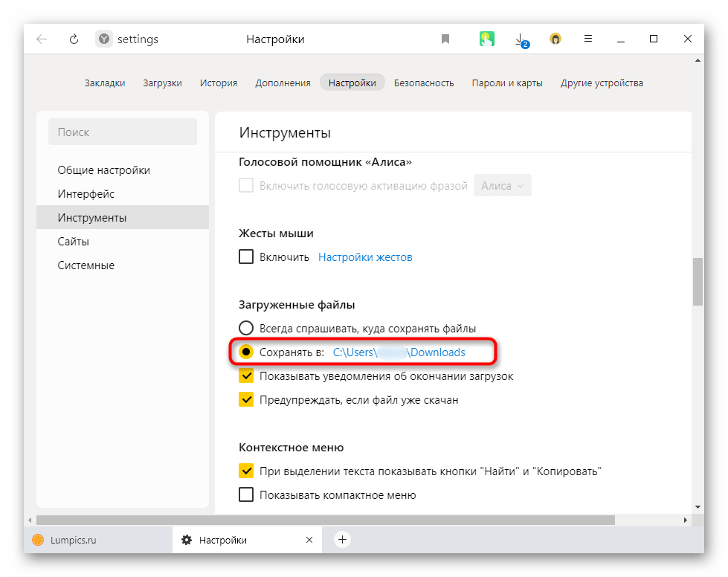
Task: Enable Показывать компактное меню checkbox
Action: 246,494
